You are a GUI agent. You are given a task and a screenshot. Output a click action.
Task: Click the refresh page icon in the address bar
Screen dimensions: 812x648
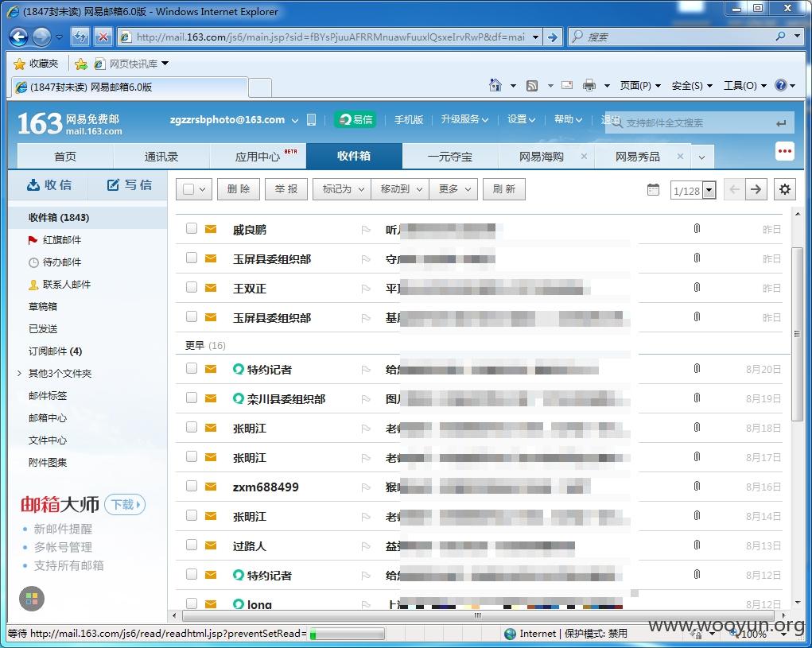(x=80, y=37)
